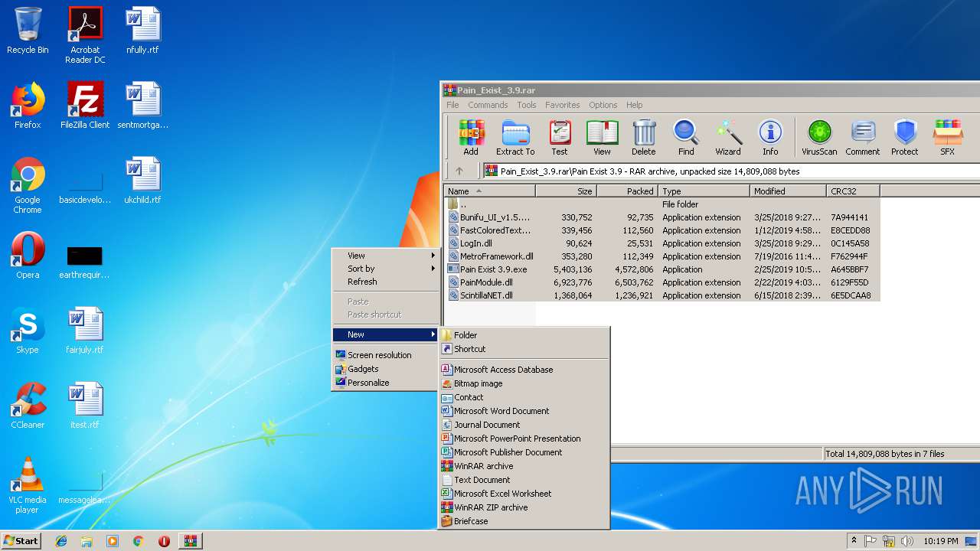This screenshot has width=980, height=551.
Task: Create new Text Document
Action: [x=524, y=480]
